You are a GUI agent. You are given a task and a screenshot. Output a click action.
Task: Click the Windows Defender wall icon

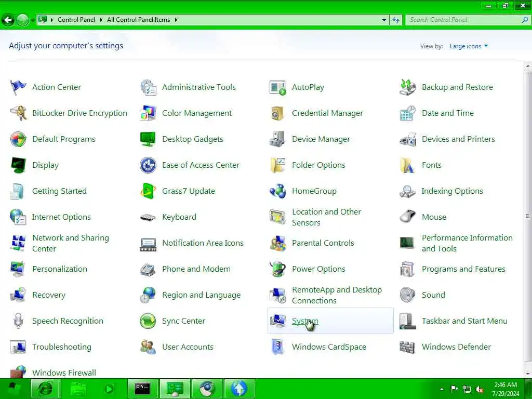407,347
